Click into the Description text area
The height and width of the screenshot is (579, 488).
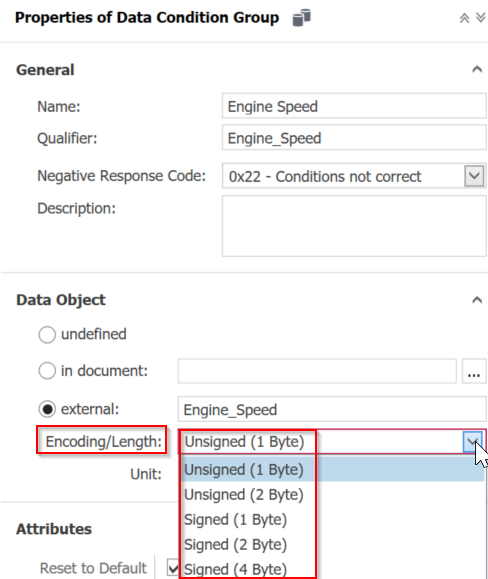point(354,226)
